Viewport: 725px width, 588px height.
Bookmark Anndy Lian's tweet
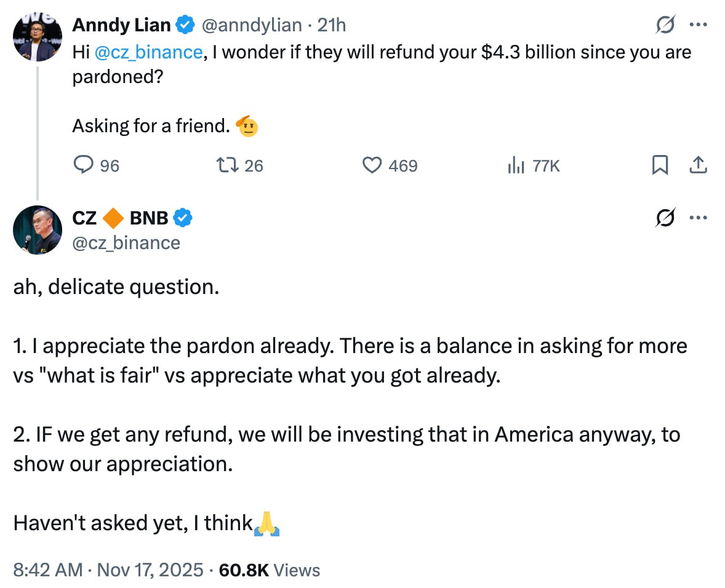point(660,165)
